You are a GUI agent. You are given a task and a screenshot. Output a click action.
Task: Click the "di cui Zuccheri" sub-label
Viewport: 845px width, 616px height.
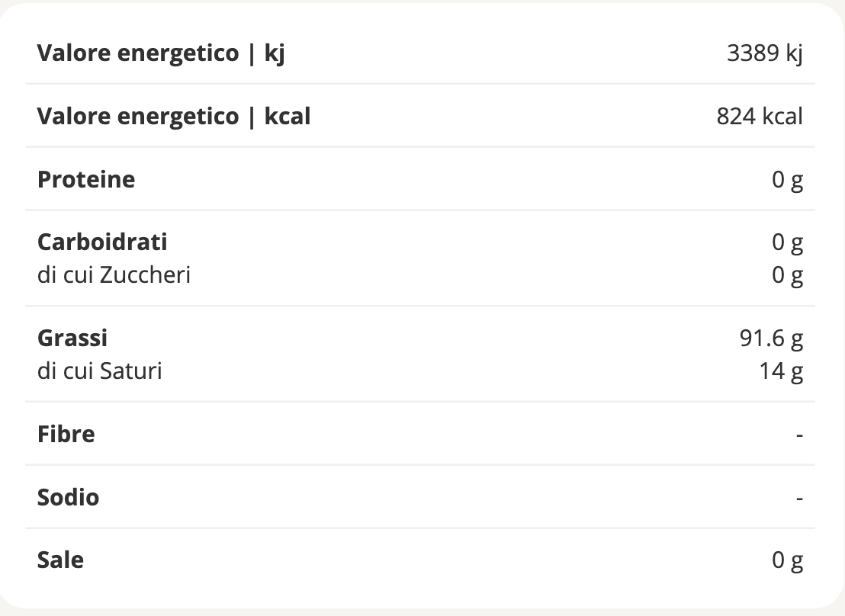pos(114,274)
